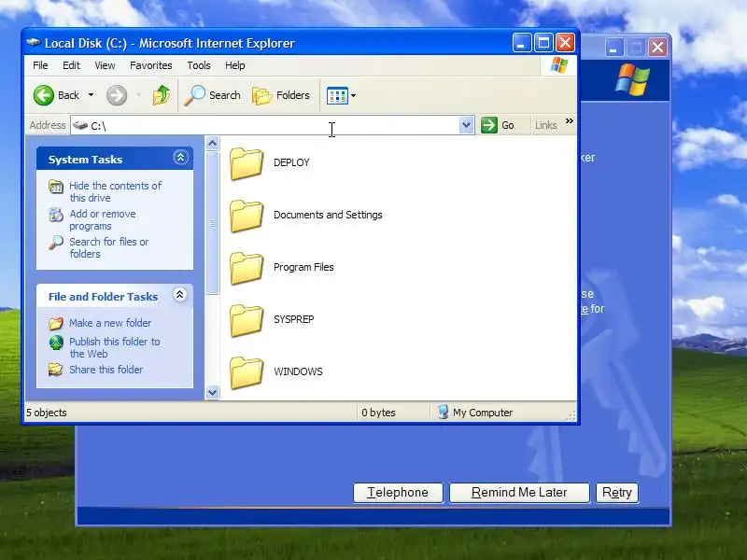
Task: Click the Windows flag throbber logo
Action: (558, 65)
